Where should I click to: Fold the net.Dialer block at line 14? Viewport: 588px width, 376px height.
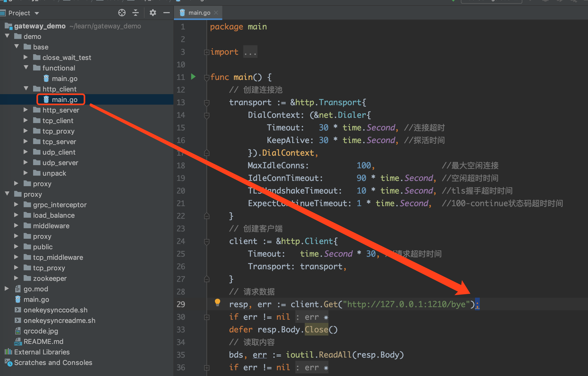click(x=207, y=115)
